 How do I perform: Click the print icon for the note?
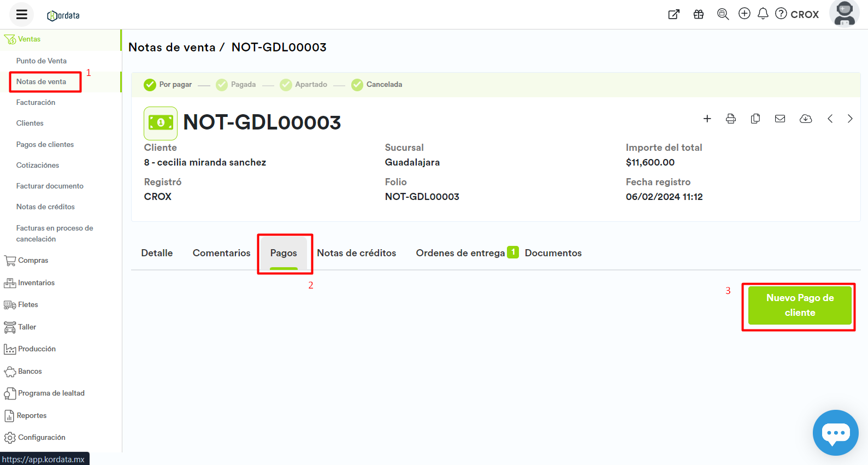coord(730,119)
